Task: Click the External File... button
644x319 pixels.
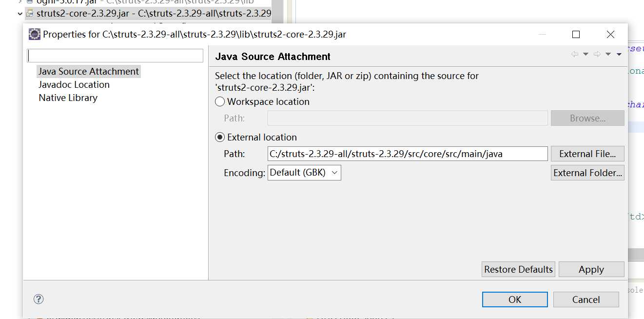Action: point(587,154)
